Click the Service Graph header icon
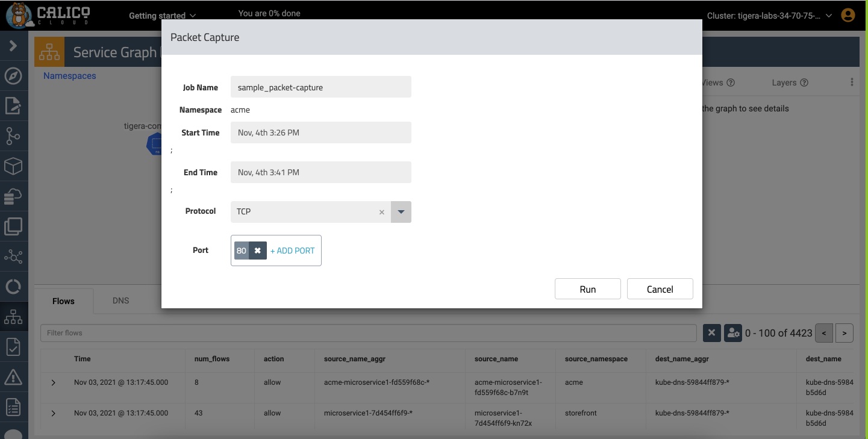 (49, 52)
